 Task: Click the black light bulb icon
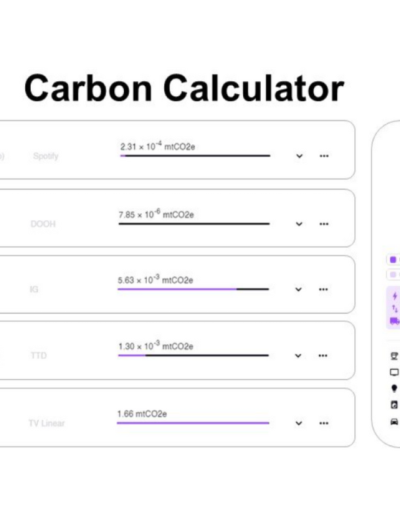click(394, 388)
